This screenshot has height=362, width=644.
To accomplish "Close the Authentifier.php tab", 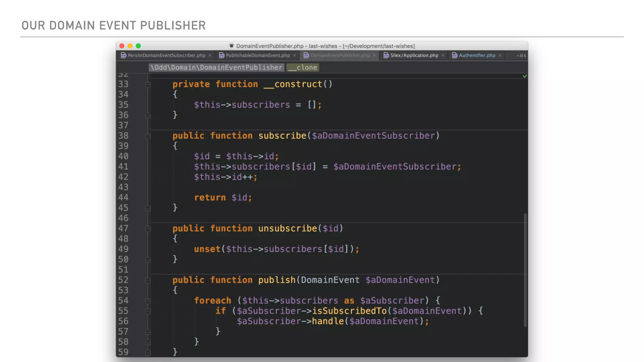I will pos(500,56).
